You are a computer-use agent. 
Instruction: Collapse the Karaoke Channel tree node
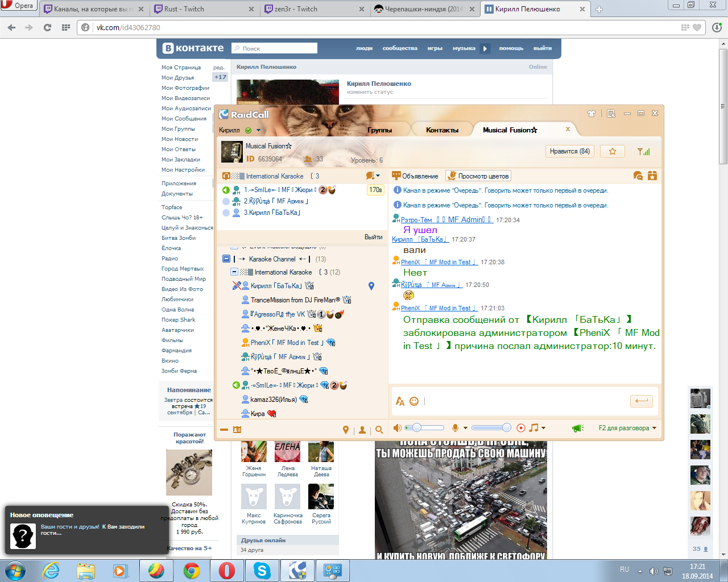226,259
